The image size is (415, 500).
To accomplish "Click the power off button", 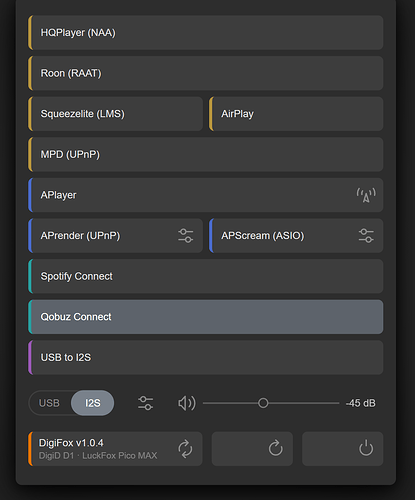I will click(343, 449).
